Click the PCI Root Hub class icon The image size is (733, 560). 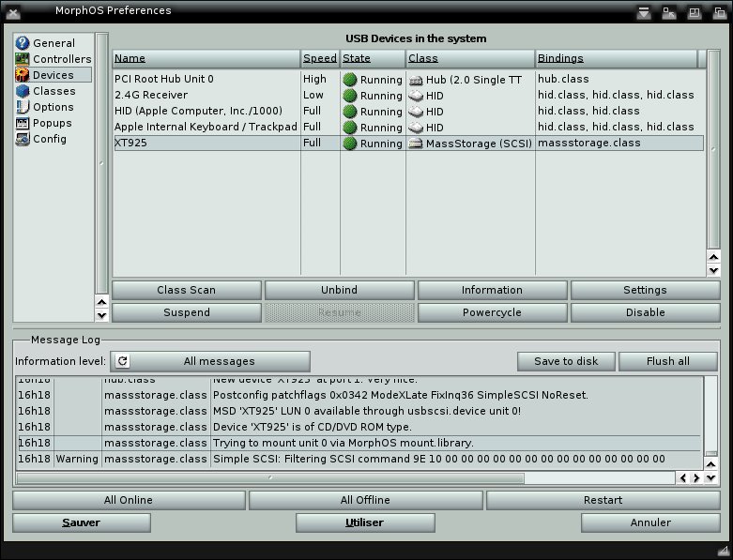418,80
